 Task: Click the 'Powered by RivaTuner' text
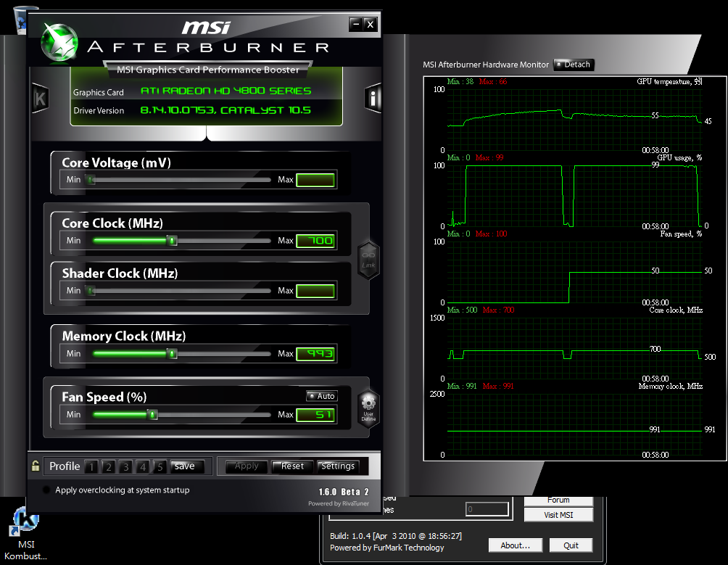[x=339, y=503]
